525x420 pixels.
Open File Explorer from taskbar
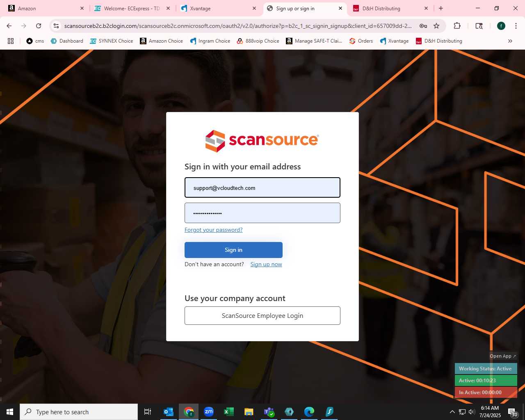[x=249, y=412]
